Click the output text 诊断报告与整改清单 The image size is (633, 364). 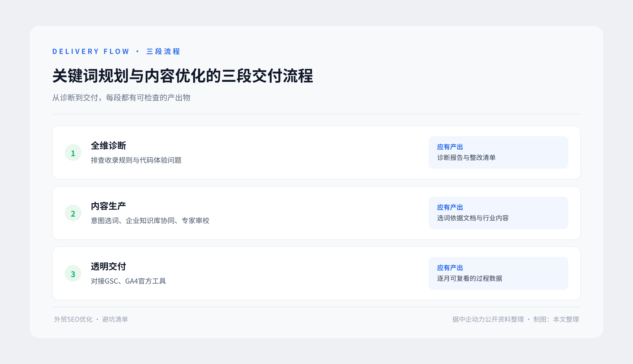coord(466,158)
